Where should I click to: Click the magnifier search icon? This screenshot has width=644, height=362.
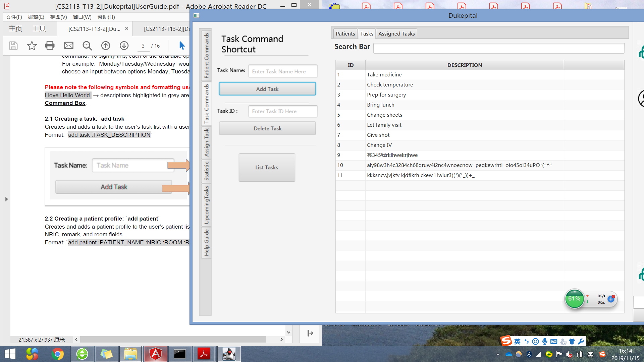(x=87, y=46)
